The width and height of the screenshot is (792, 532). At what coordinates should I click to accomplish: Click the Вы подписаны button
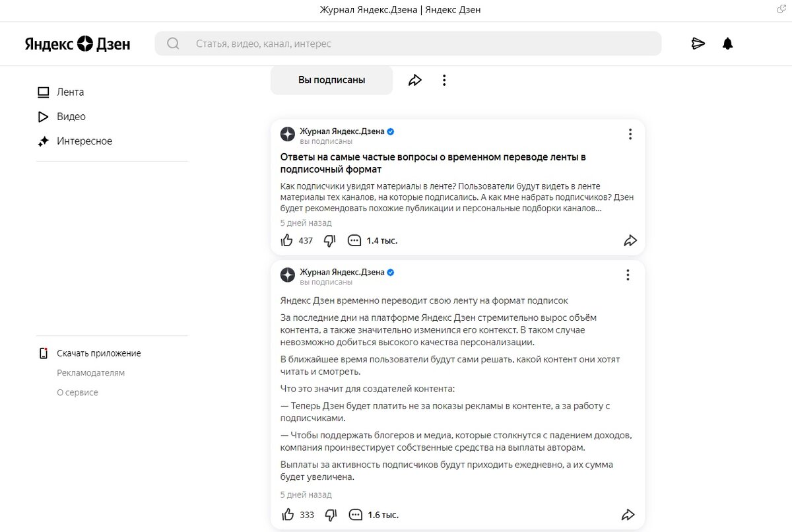tap(331, 79)
